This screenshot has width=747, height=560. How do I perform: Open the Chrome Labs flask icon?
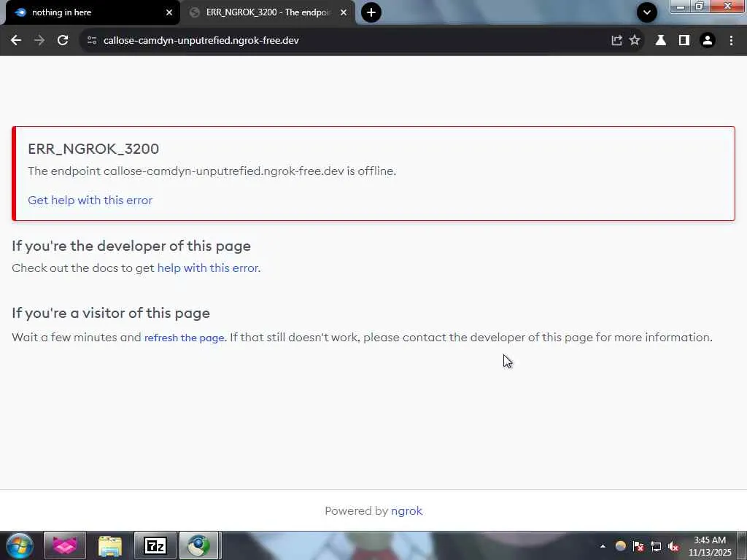coord(661,41)
